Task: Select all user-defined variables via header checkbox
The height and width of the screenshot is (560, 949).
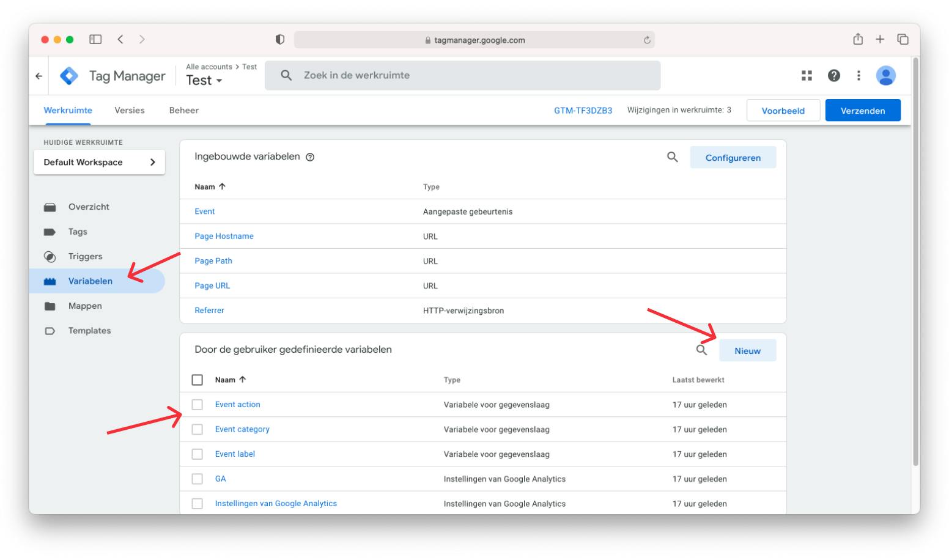Action: [198, 379]
